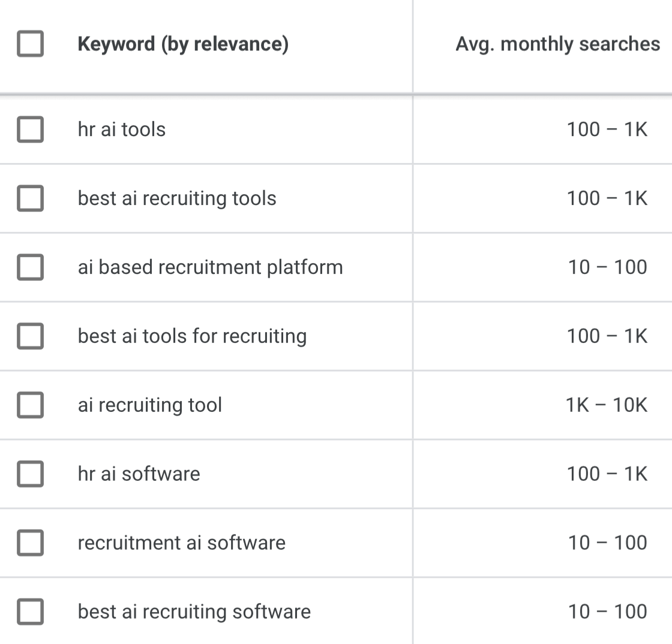Sort by Avg. monthly searches column header
672x644 pixels.
coord(557,44)
